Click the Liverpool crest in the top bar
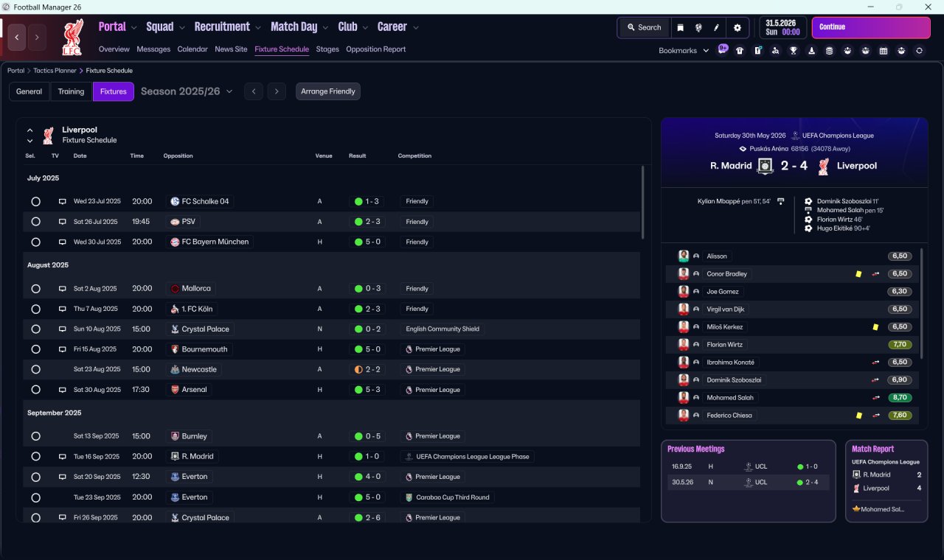This screenshot has height=560, width=944. [x=72, y=38]
